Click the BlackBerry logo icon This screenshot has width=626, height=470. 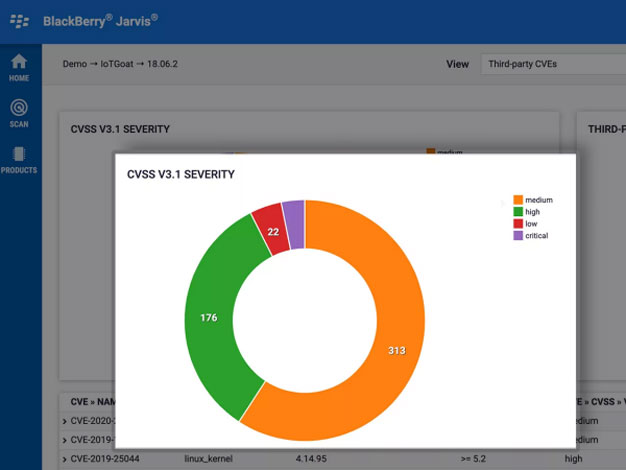(20, 20)
